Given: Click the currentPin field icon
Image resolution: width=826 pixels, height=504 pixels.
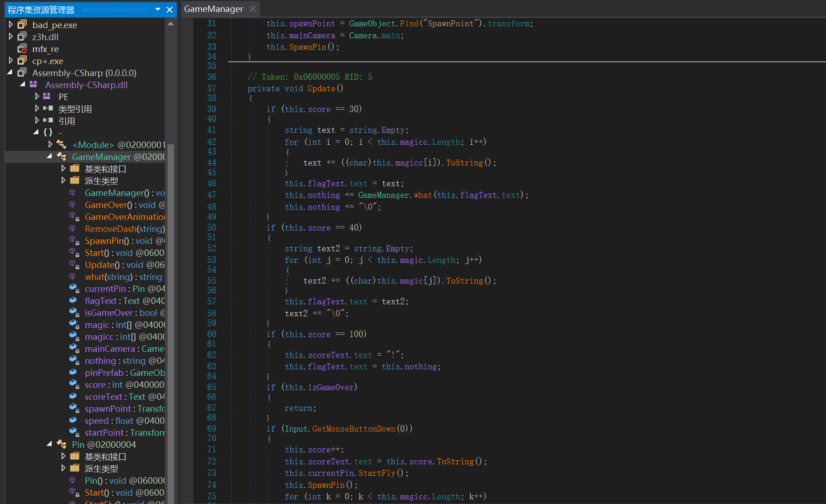Looking at the screenshot, I should [74, 288].
